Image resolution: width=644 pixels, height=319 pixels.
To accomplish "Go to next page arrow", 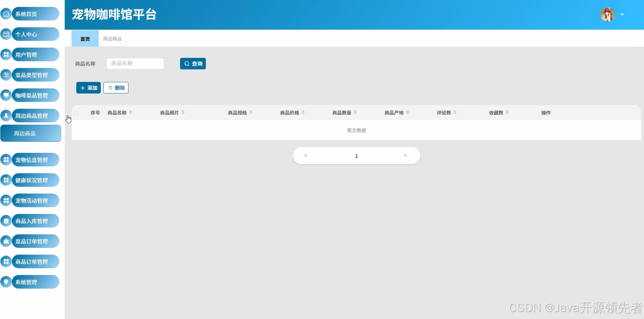I will pos(405,155).
